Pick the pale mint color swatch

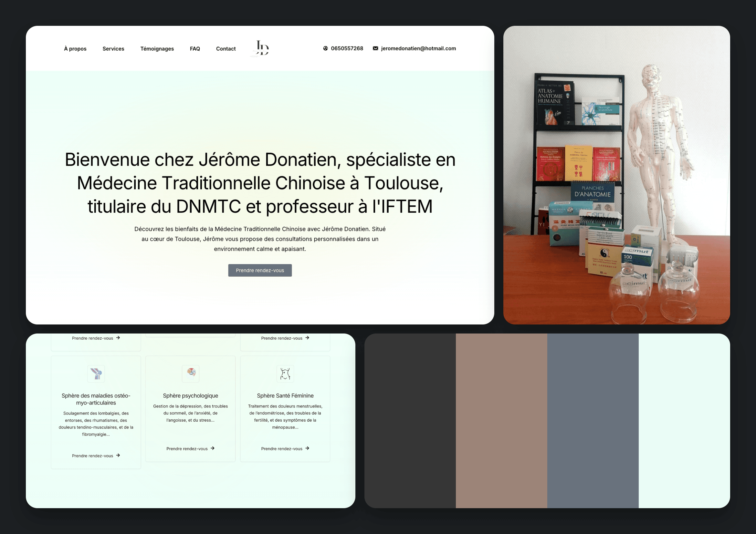[684, 421]
